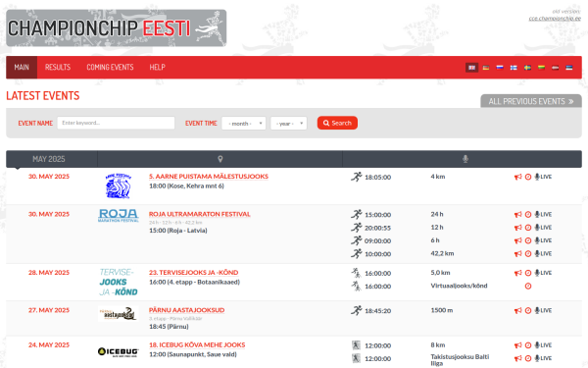Open the COMING EVENTS menu tab
588x368 pixels.
tap(110, 67)
